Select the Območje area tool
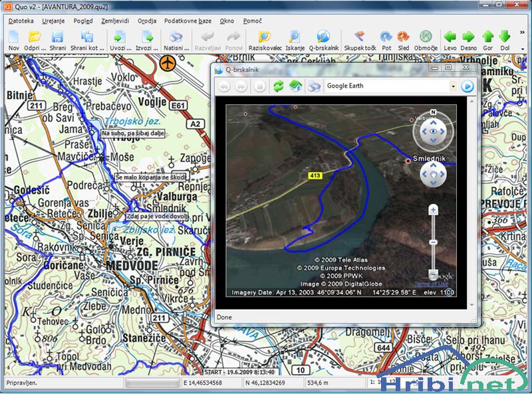The width and height of the screenshot is (532, 394). click(x=426, y=40)
